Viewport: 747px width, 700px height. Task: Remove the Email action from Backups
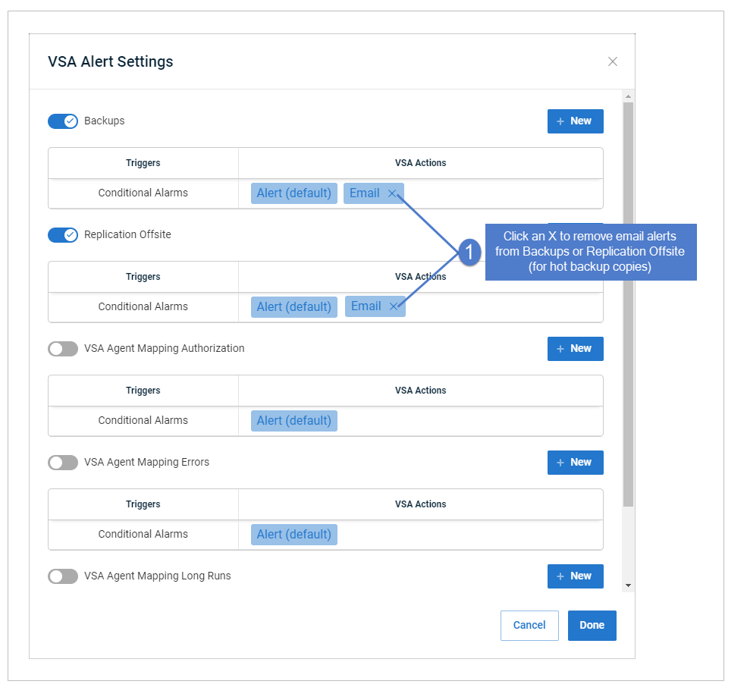tap(392, 193)
